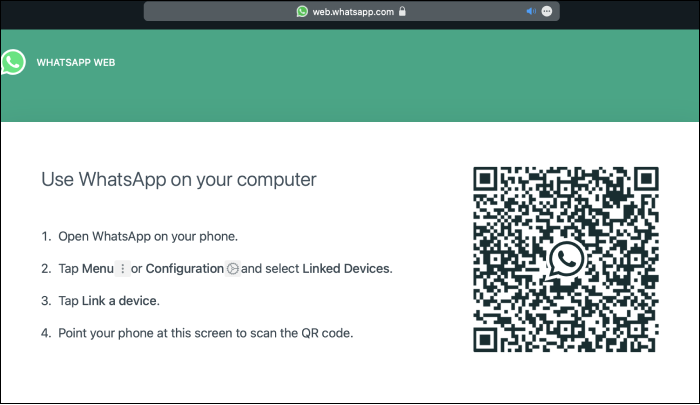Click the three-dot Menu icon in step 2
The height and width of the screenshot is (405, 700).
click(123, 268)
